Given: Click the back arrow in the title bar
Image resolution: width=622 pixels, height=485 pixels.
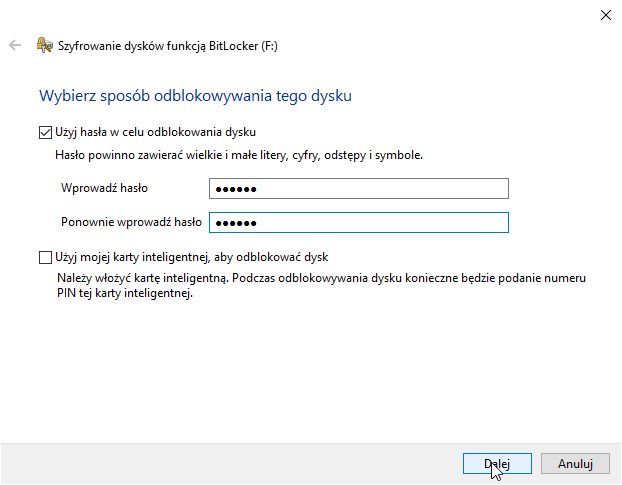Looking at the screenshot, I should click(15, 45).
